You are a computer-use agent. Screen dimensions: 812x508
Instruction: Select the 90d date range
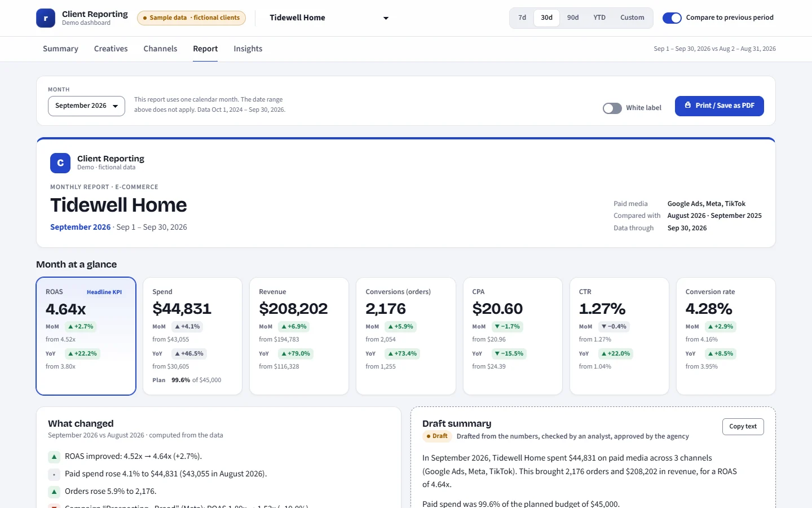[573, 18]
